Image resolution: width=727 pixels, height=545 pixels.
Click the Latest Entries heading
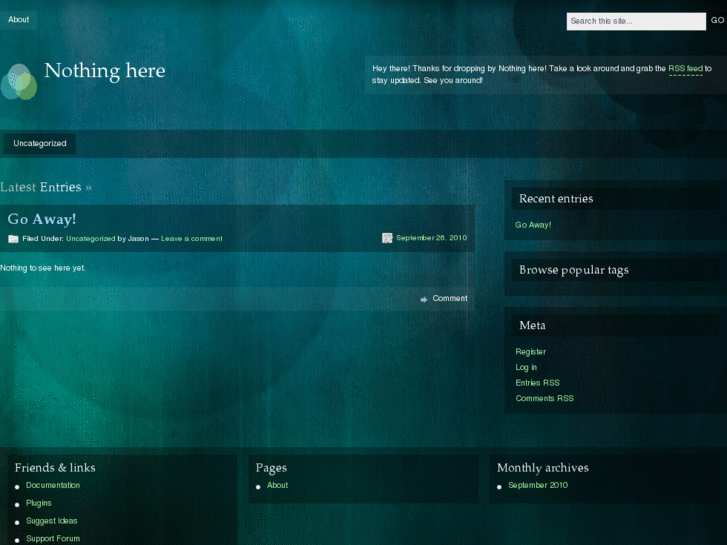point(45,187)
